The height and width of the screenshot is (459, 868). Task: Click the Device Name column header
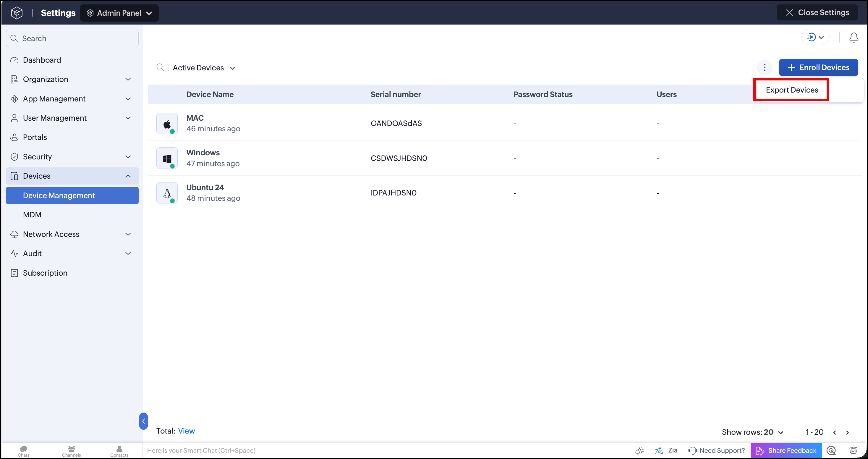210,94
